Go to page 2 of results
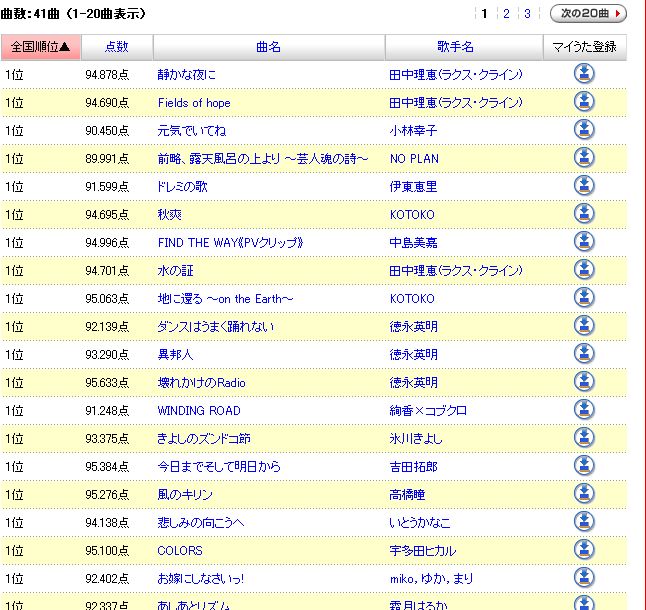The image size is (646, 610). (506, 14)
